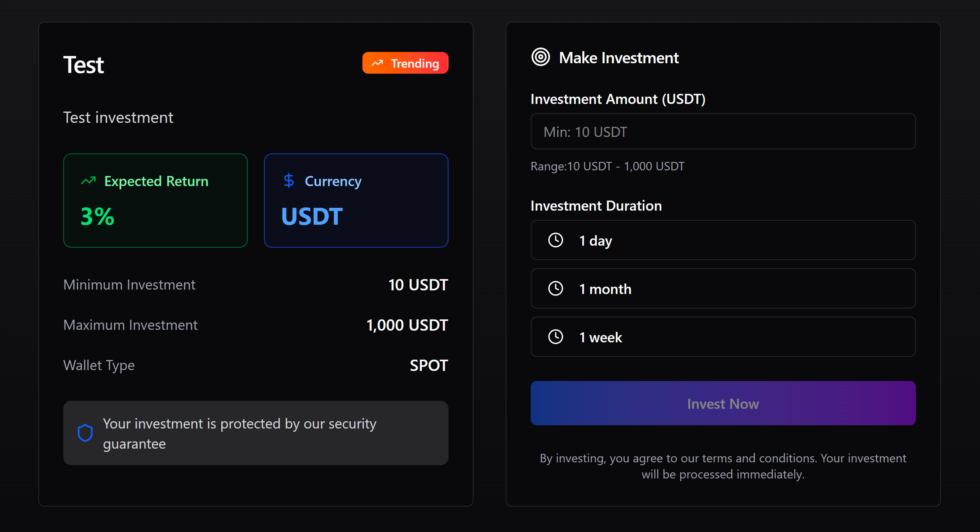Image resolution: width=980 pixels, height=532 pixels.
Task: Click the Range 10 USDT - 1,000 USDT text
Action: coord(607,166)
